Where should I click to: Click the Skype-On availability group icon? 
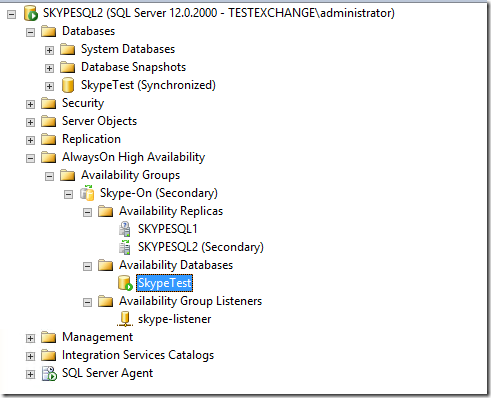[87, 193]
